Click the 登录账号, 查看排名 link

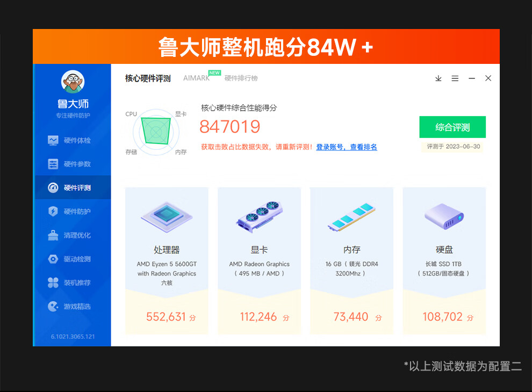(347, 147)
